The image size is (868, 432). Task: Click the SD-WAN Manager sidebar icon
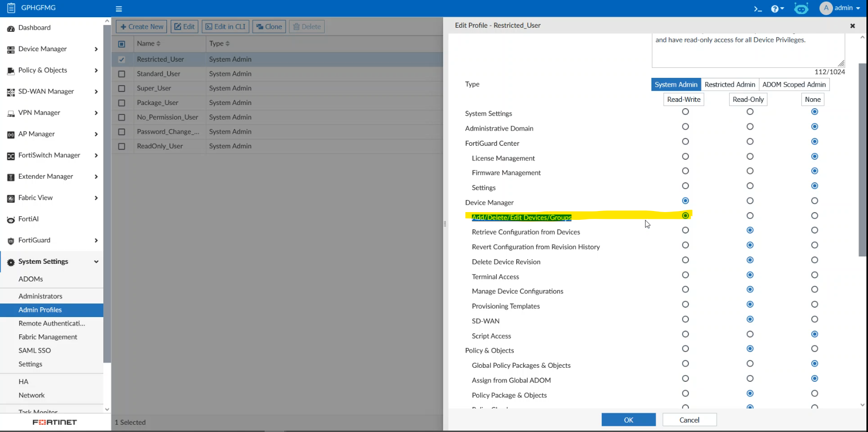[x=10, y=92]
